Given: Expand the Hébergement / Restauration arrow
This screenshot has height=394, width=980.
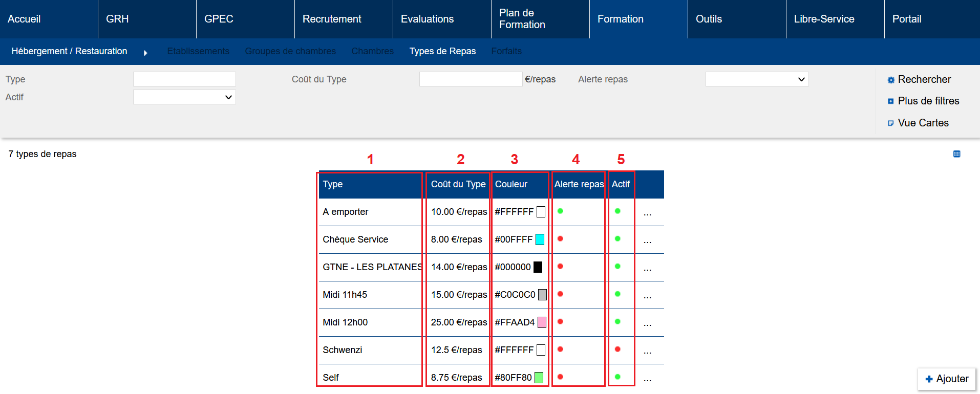Looking at the screenshot, I should 145,53.
